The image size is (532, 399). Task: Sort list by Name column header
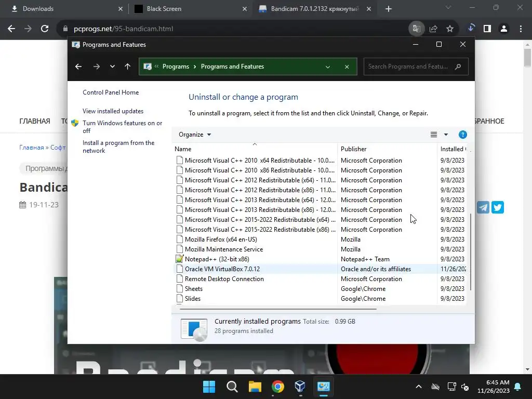tap(255, 149)
